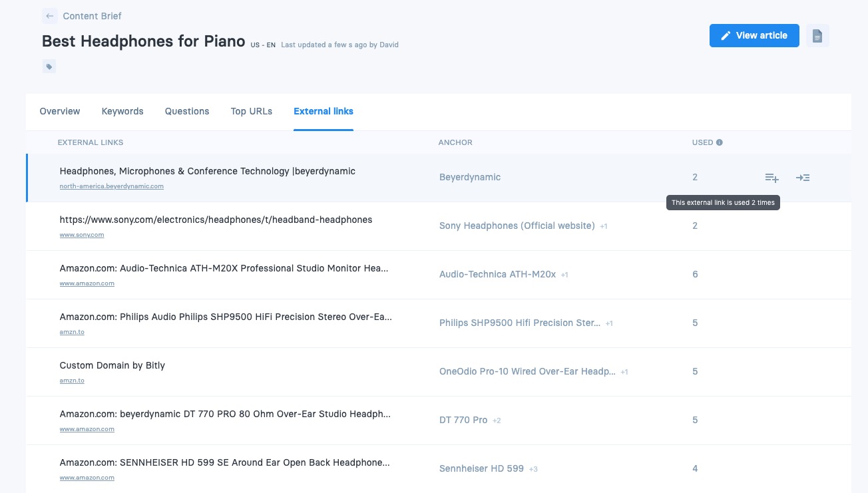
Task: Click the info icon beside USED
Action: (720, 142)
